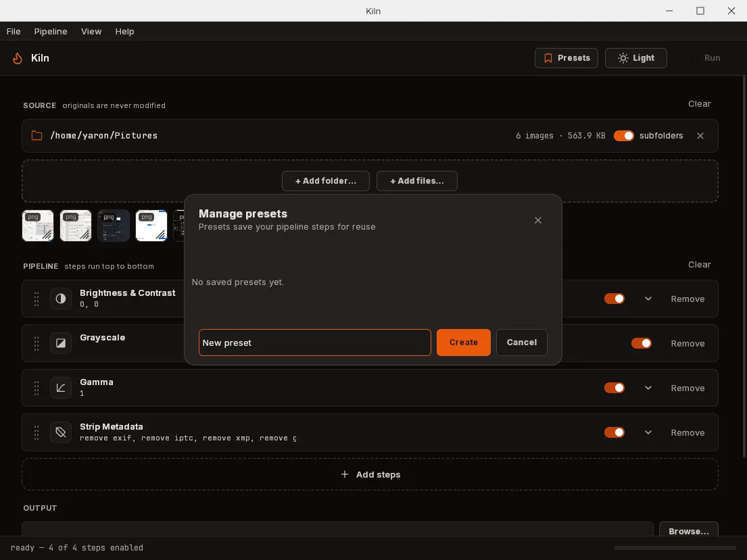Click the progress bar in status bar

(x=675, y=548)
